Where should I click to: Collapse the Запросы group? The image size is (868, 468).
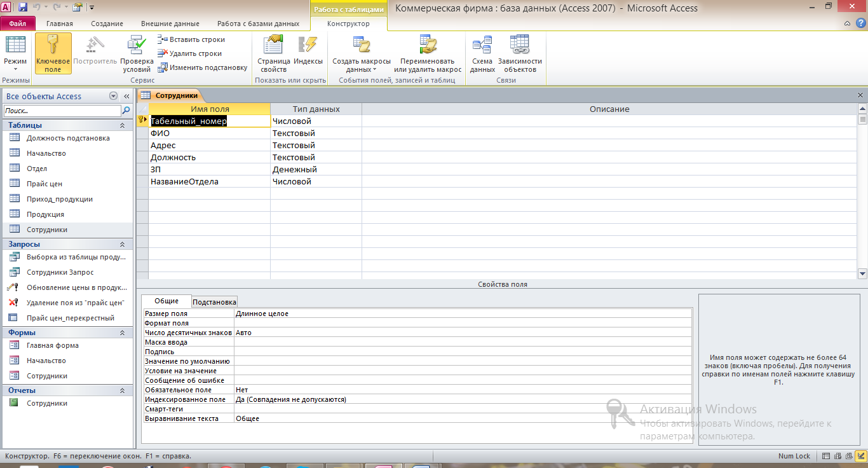click(x=123, y=244)
